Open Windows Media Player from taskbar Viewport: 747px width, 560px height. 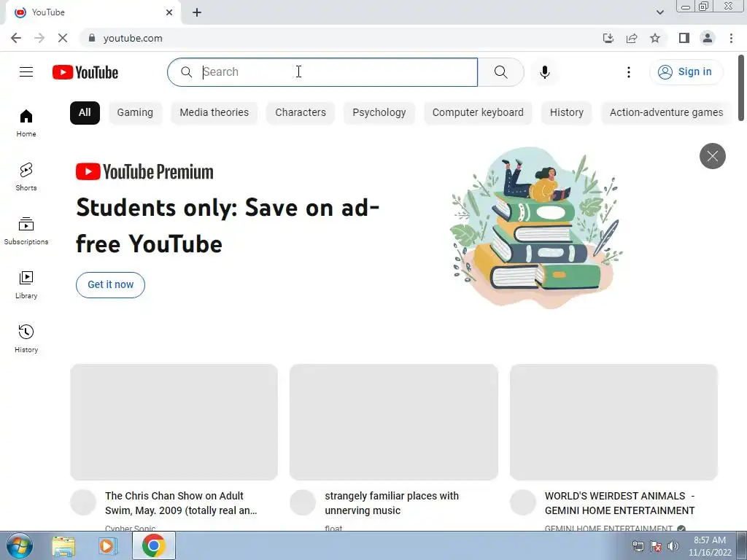[x=108, y=545]
